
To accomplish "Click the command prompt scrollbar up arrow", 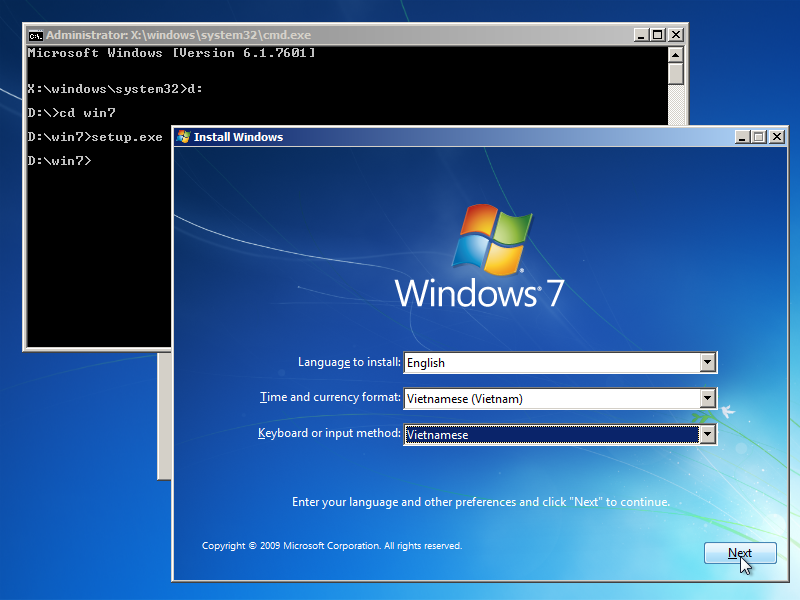I will [x=676, y=53].
